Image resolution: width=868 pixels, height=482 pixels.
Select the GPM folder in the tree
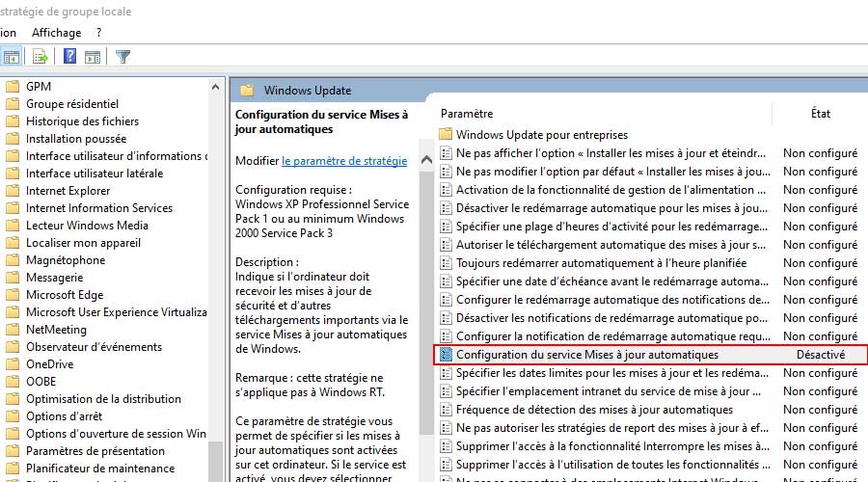coord(39,87)
